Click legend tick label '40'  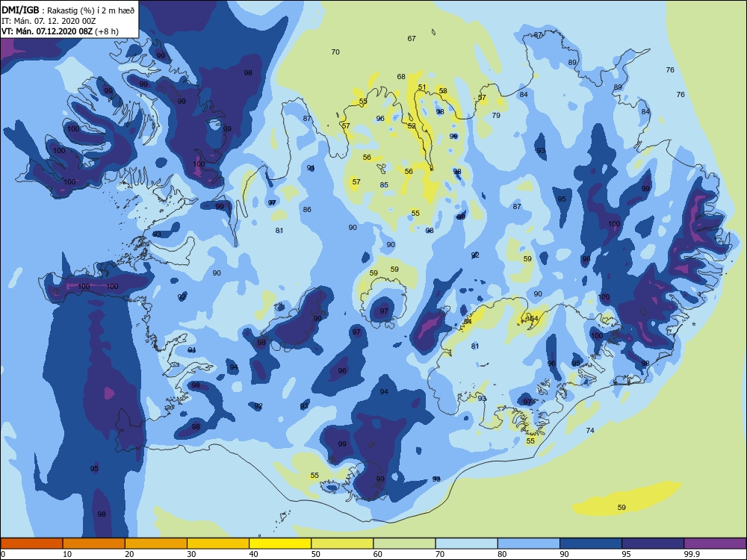(254, 554)
